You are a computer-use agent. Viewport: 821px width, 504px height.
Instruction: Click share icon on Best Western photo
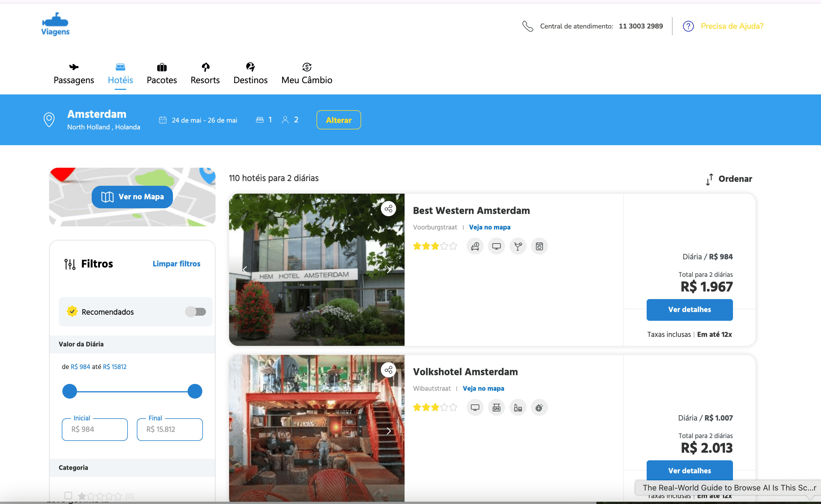click(x=388, y=209)
